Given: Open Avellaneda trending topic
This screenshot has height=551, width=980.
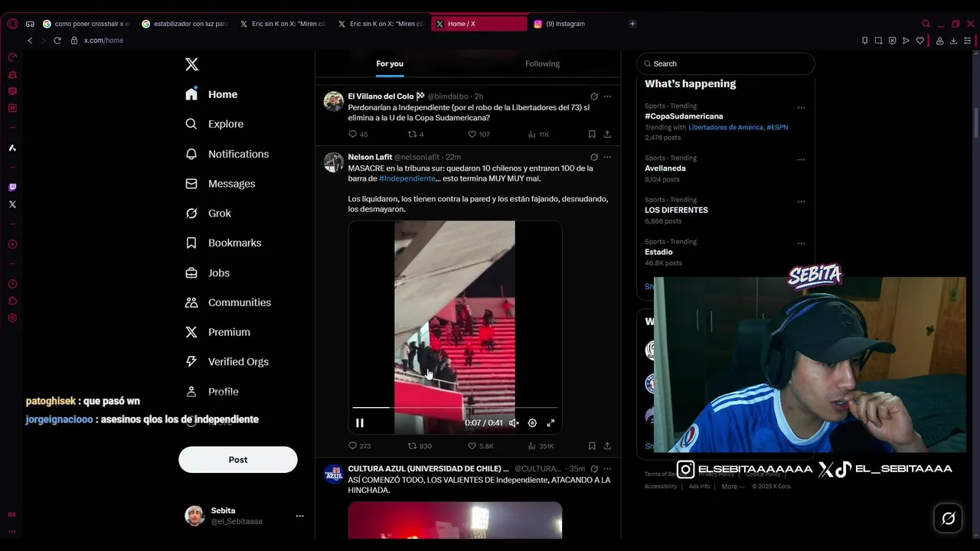Looking at the screenshot, I should click(665, 168).
